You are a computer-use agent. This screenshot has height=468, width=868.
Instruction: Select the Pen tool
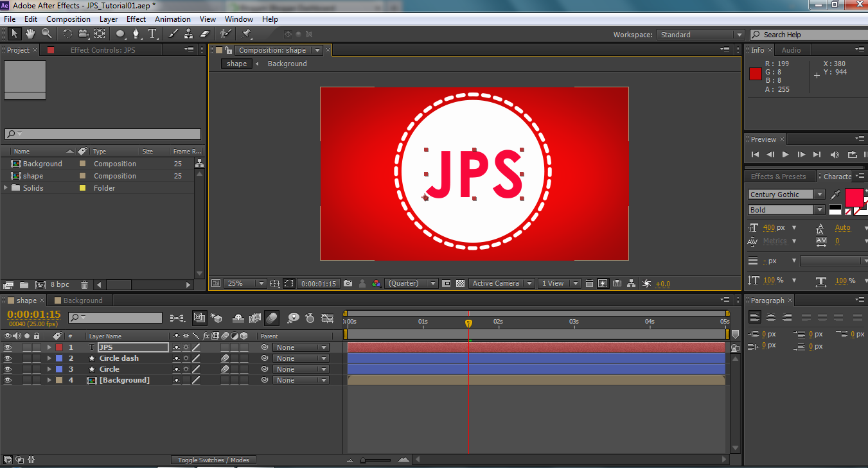pyautogui.click(x=137, y=34)
